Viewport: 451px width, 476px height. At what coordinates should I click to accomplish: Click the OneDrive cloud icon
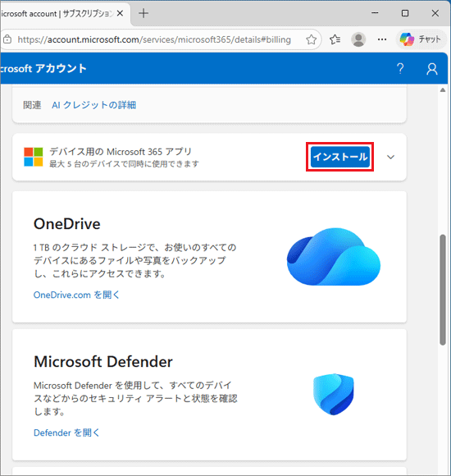tap(334, 257)
